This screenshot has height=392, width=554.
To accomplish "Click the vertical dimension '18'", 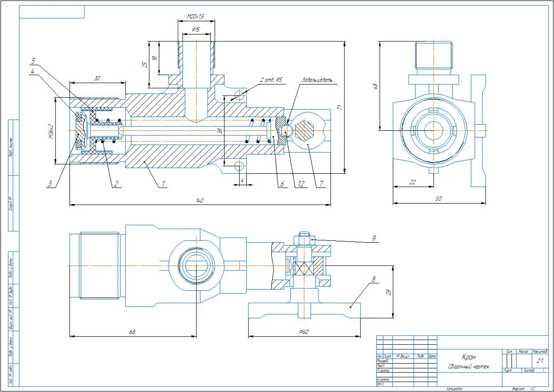I will point(155,58).
